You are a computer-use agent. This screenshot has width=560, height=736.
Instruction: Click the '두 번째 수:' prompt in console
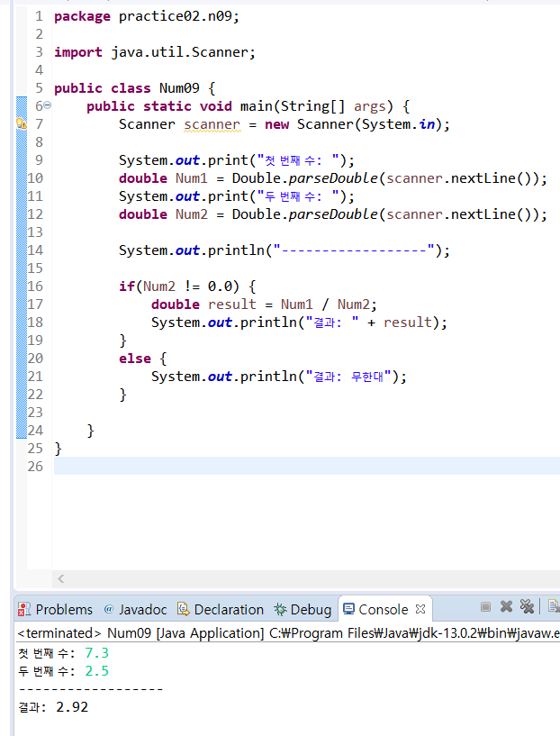[47, 671]
